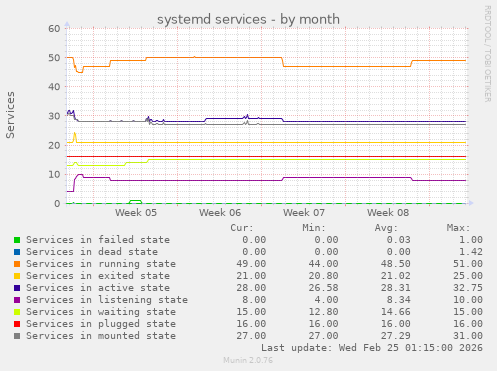Click the yellow exited state legend swatch
Screen dimensions: 497x371
coord(17,276)
